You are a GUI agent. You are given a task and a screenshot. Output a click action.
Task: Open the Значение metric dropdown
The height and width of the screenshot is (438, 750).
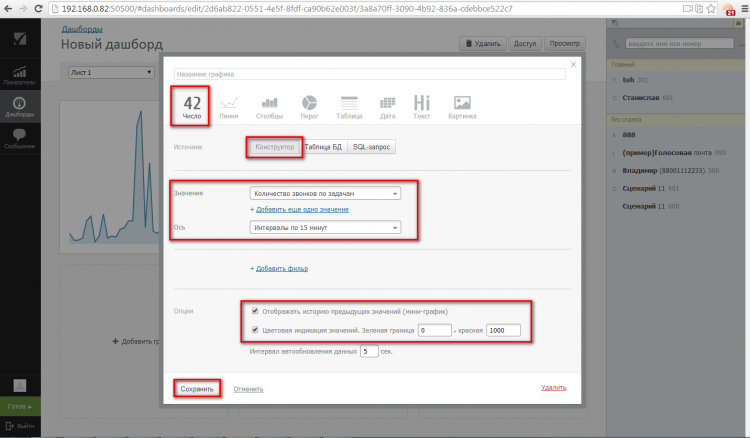tap(325, 193)
